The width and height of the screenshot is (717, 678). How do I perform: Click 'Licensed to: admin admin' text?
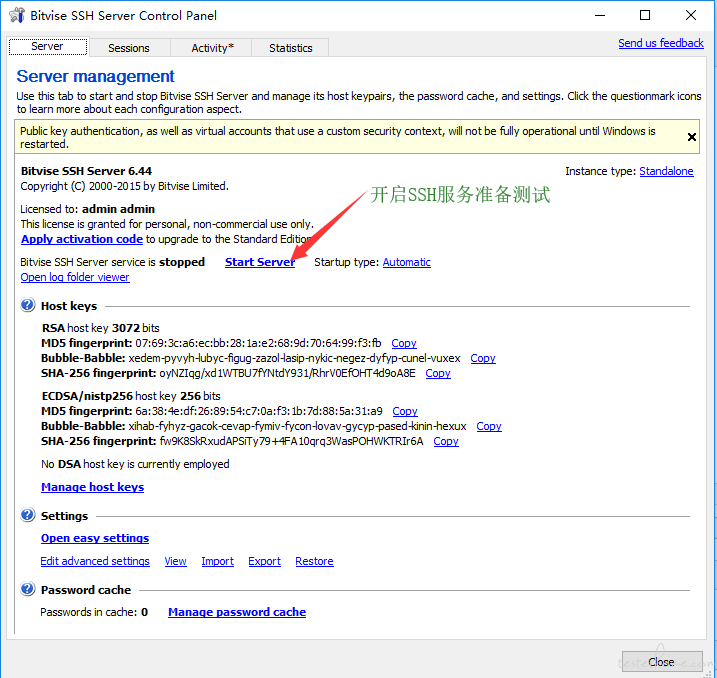[88, 209]
